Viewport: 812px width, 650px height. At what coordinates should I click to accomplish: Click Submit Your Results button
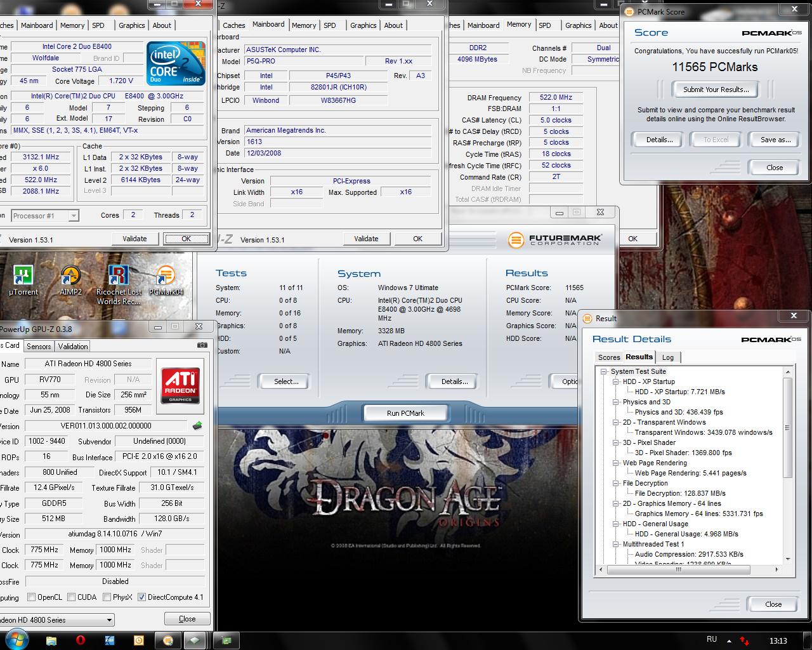[716, 90]
